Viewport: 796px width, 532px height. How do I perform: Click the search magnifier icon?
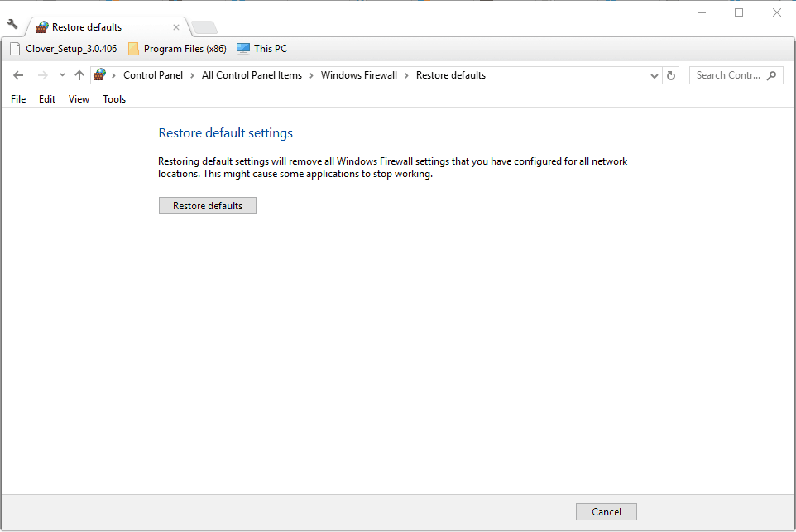772,75
